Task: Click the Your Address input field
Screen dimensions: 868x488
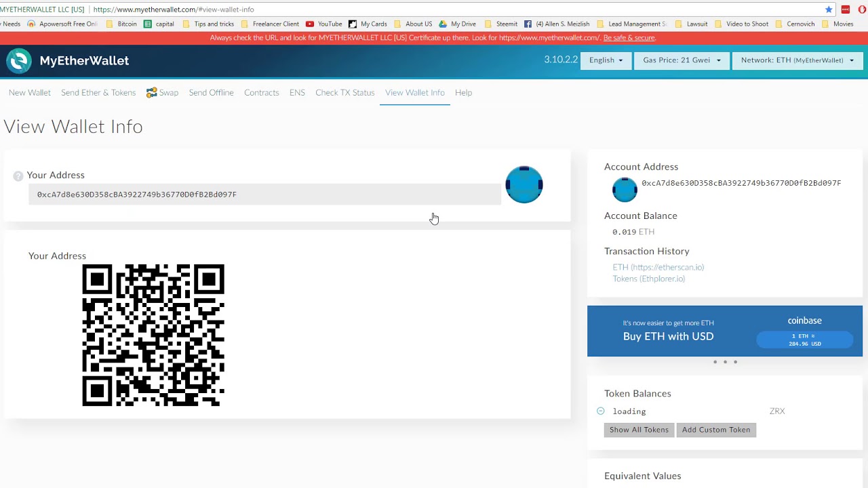Action: (x=264, y=195)
